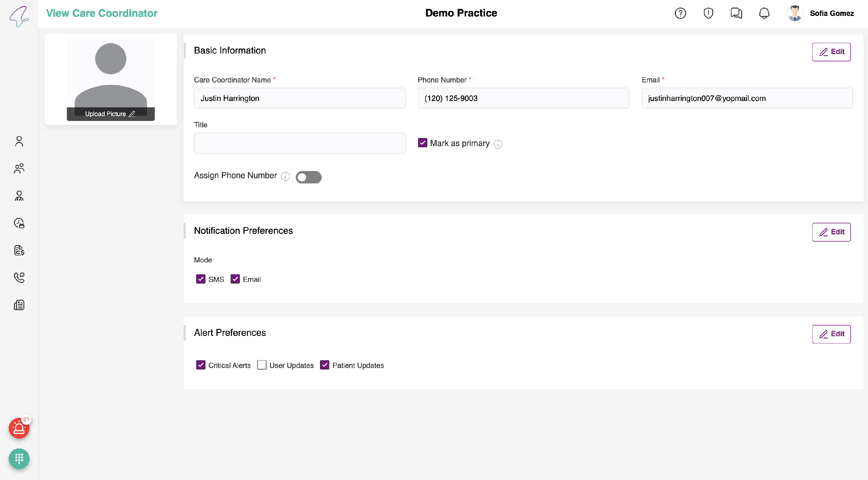
Task: Uncheck the SMS mode checkbox
Action: [x=201, y=279]
